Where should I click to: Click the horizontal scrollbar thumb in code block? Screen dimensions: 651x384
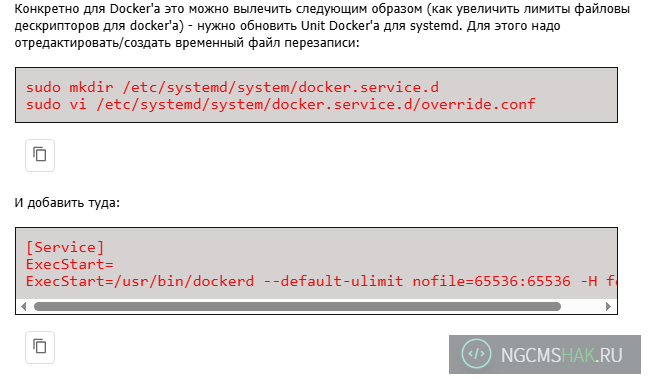[297, 307]
